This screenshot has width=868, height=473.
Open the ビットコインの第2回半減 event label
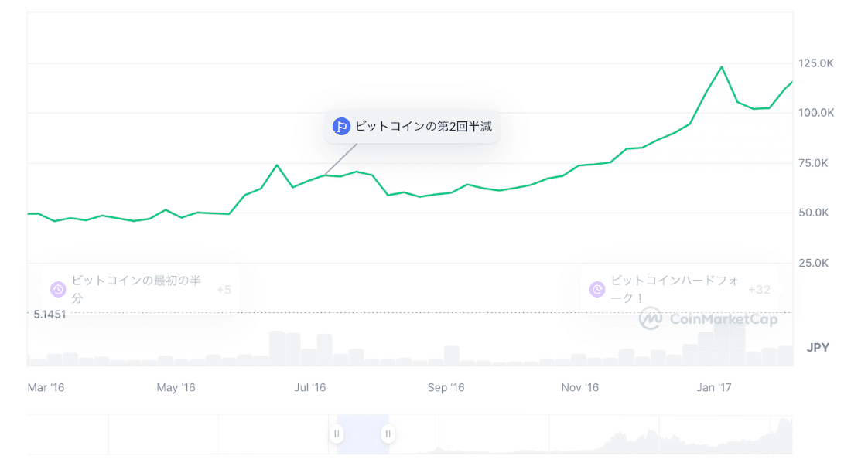coord(423,127)
